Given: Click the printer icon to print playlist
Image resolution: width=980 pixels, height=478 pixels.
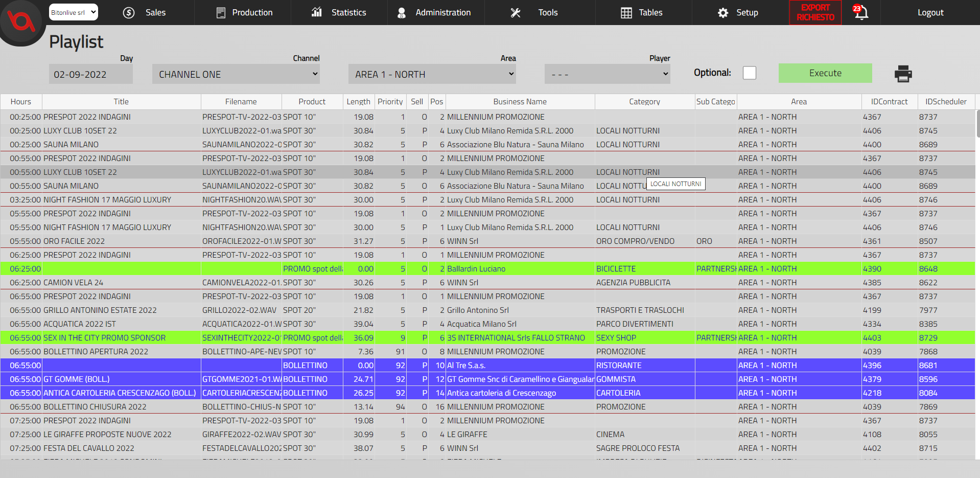Looking at the screenshot, I should [x=903, y=74].
